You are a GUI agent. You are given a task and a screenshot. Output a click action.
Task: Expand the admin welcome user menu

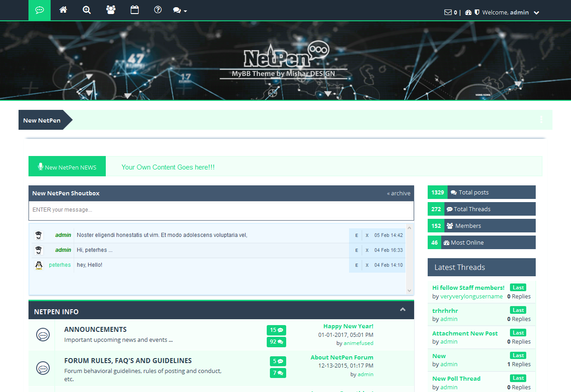click(536, 13)
